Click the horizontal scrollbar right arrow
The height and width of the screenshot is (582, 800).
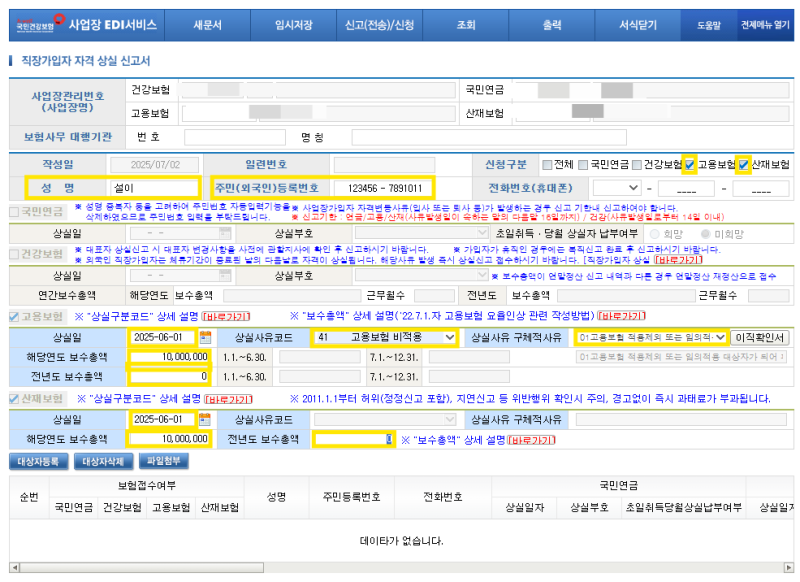(789, 567)
